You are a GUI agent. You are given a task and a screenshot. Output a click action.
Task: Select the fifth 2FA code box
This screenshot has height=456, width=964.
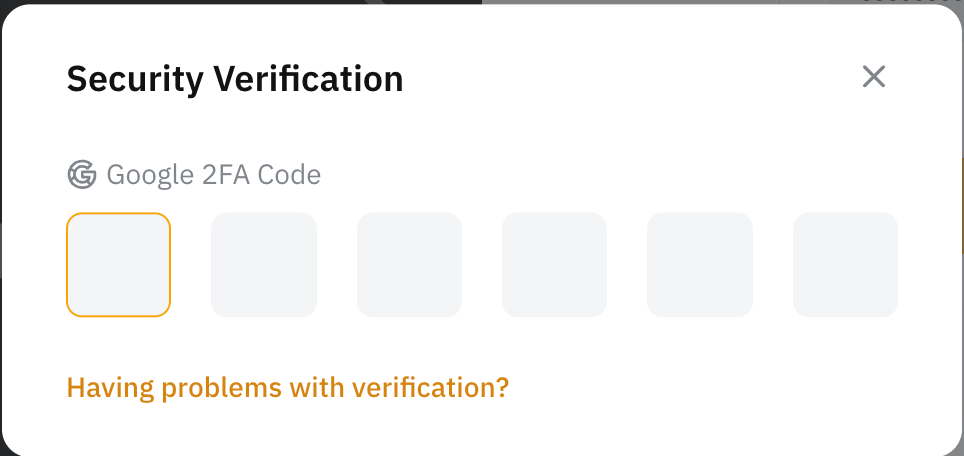700,265
